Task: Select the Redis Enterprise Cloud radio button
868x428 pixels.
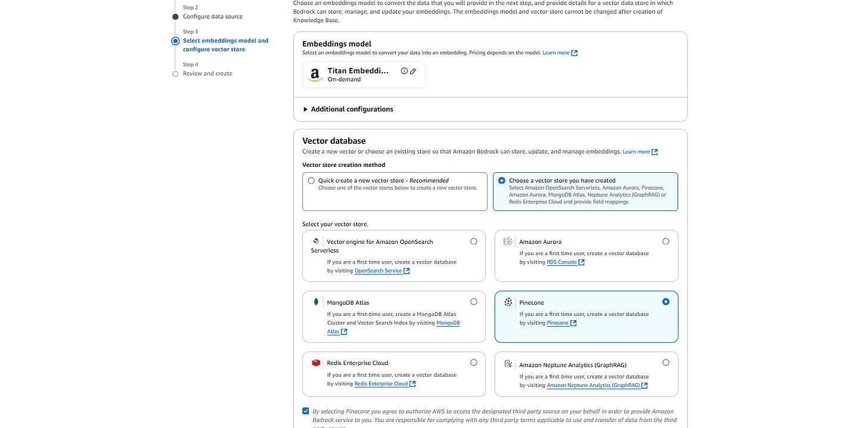Action: click(x=474, y=362)
